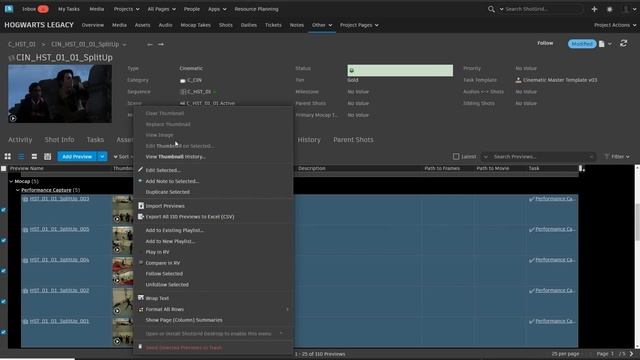Collapse the Performance Capture group
This screenshot has width=640, height=360.
(x=18, y=190)
